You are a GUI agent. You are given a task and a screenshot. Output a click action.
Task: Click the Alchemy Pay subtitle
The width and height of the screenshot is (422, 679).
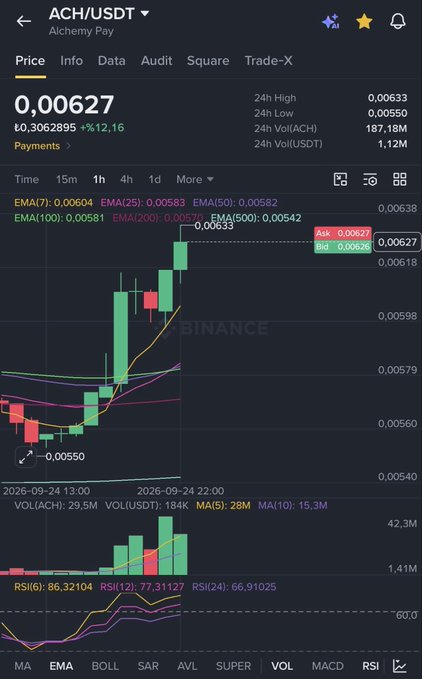(x=81, y=31)
